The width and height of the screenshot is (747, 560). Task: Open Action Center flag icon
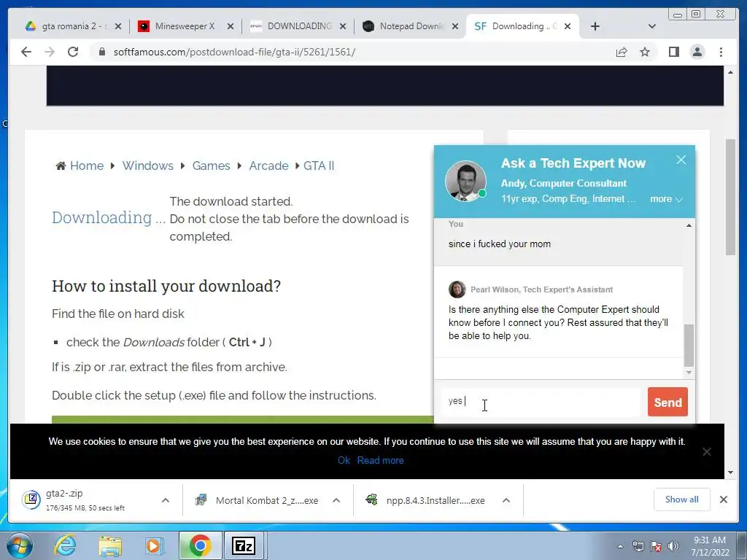coord(656,546)
